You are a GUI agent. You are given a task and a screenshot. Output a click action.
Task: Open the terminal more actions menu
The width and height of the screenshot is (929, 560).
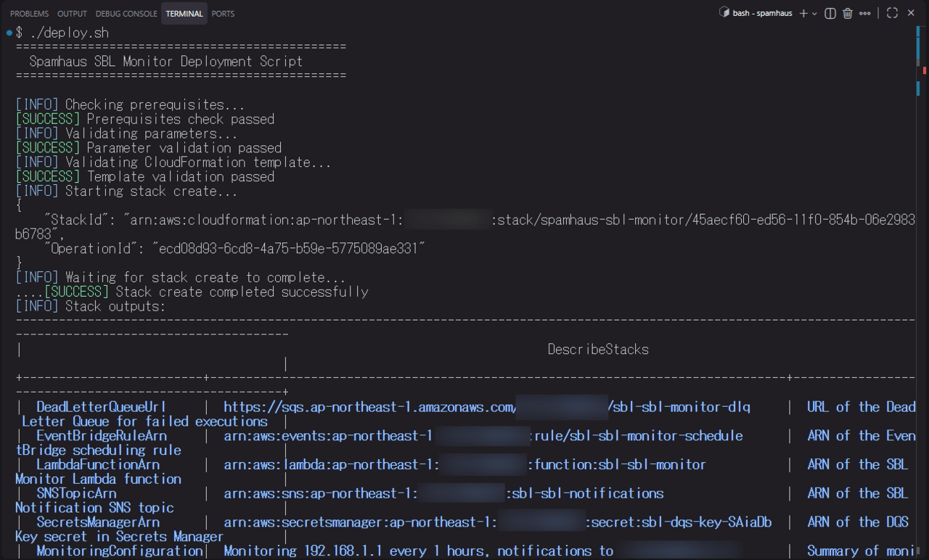pyautogui.click(x=864, y=13)
